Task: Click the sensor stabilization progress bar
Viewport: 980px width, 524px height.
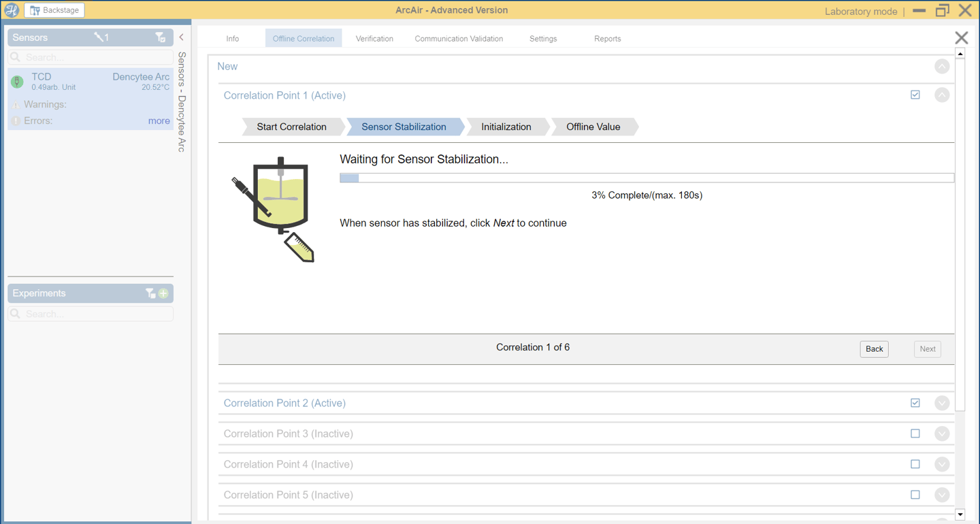Action: click(x=647, y=178)
